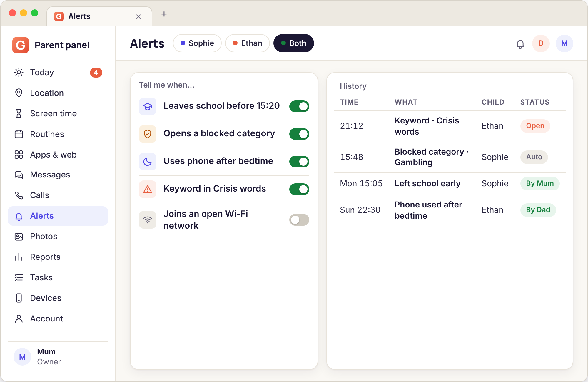Click the Reports bar chart icon
588x382 pixels.
(x=19, y=257)
